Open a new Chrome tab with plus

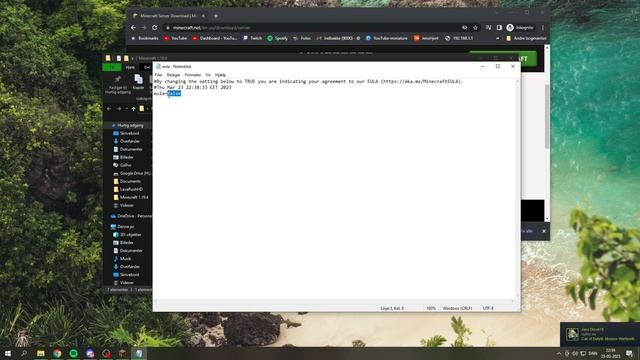(216, 16)
